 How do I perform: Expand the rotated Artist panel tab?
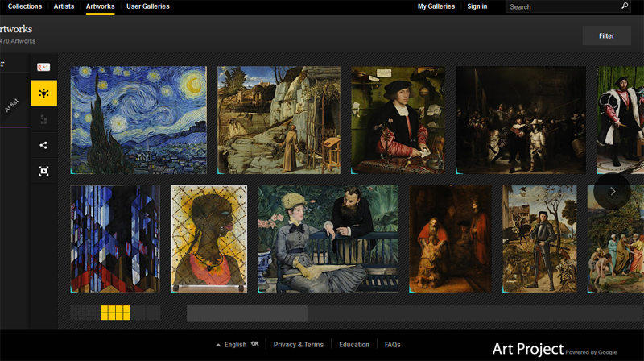click(12, 106)
